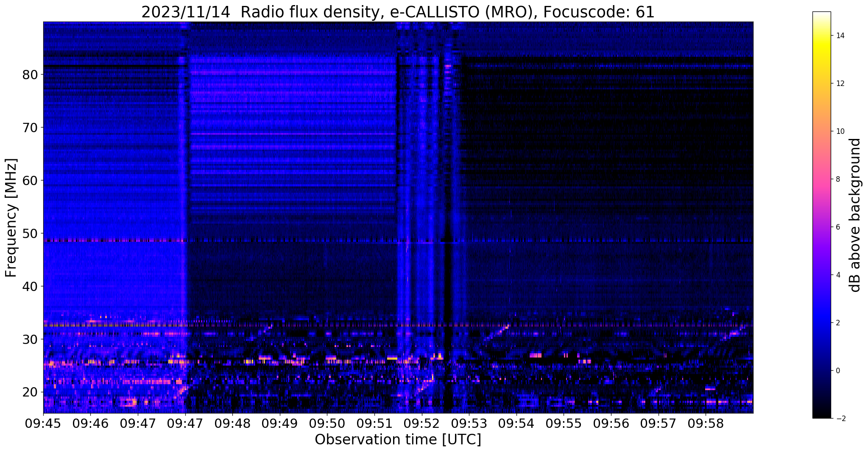Click the colorbar tick value 0
This screenshot has width=868, height=452.
click(838, 371)
